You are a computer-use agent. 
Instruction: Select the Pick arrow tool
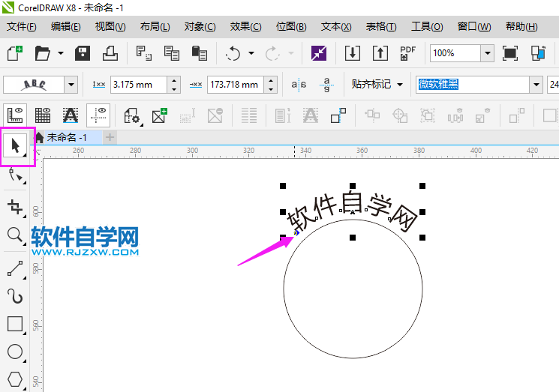[x=15, y=145]
